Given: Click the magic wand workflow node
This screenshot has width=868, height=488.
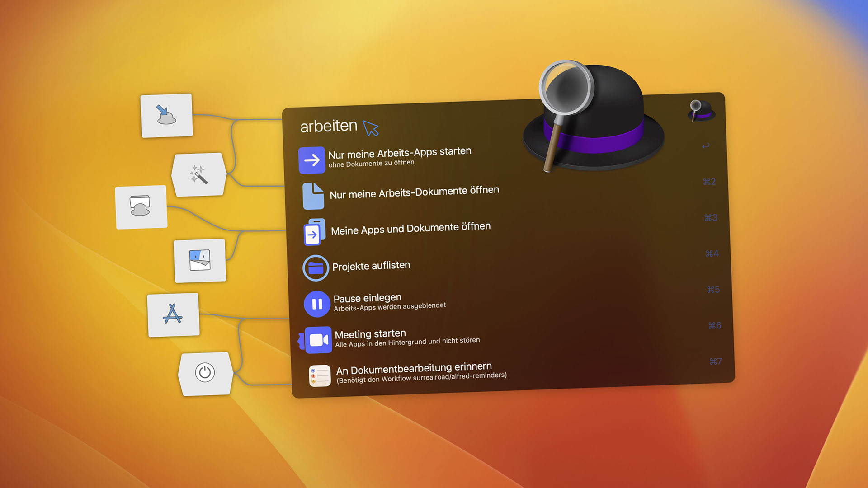Looking at the screenshot, I should pos(198,174).
